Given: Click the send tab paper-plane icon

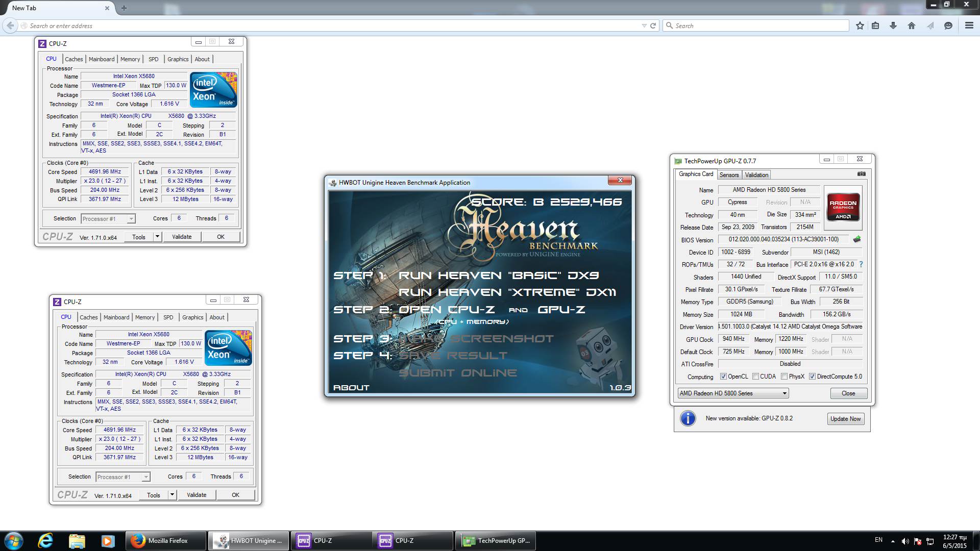Looking at the screenshot, I should [x=930, y=26].
